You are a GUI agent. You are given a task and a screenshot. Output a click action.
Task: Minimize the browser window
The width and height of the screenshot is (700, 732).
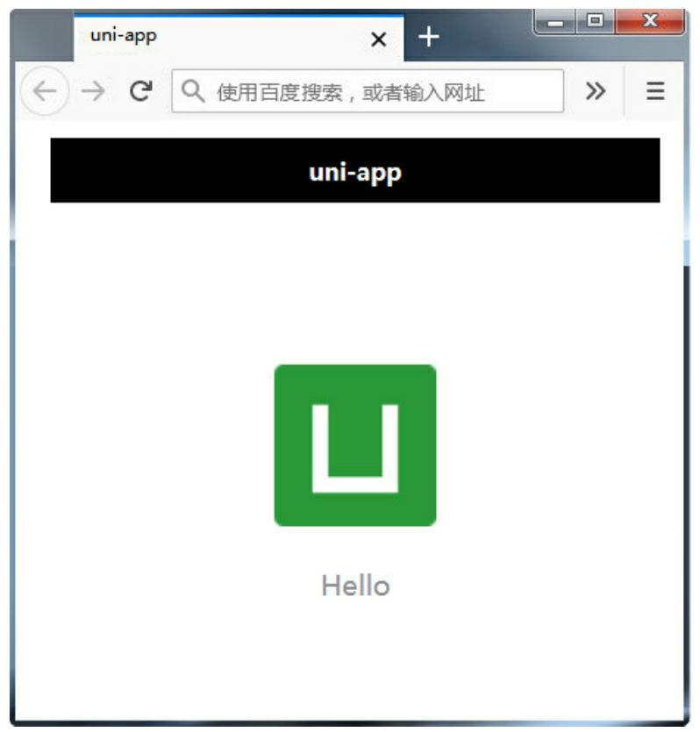pyautogui.click(x=555, y=22)
